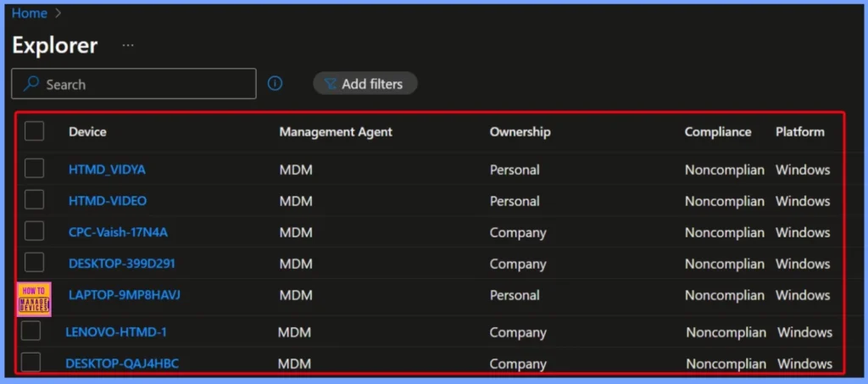
Task: Tick the DESKTOP-QAJ4HBC checkbox
Action: (31, 363)
